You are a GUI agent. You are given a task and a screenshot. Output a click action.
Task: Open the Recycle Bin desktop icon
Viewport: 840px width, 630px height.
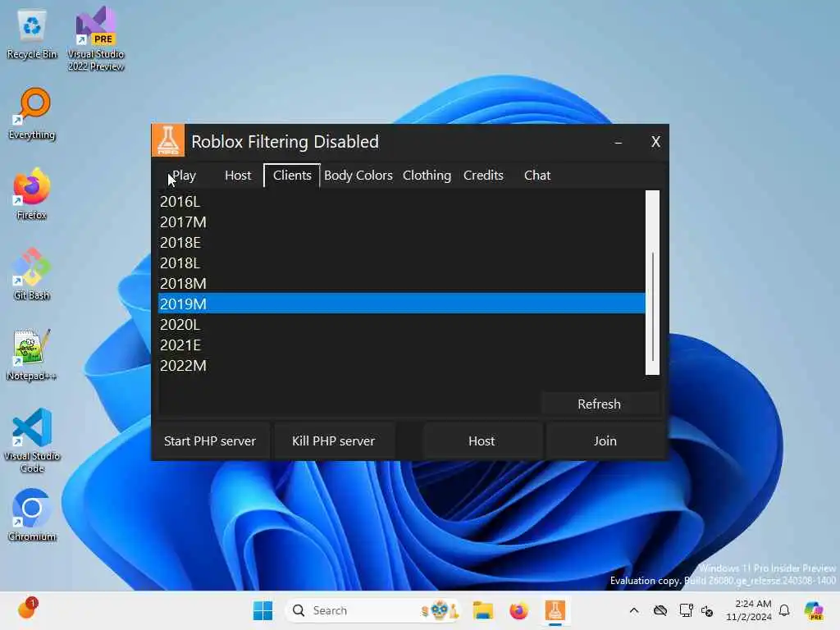pyautogui.click(x=32, y=34)
